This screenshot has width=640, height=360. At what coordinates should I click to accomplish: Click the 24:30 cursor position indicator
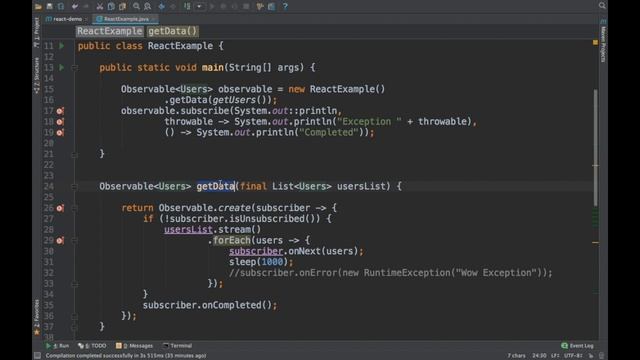click(x=539, y=356)
